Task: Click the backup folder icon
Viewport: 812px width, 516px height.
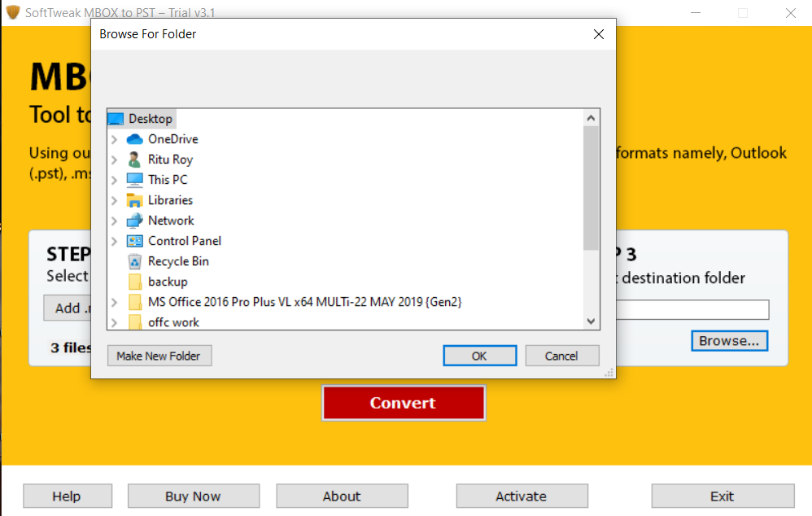Action: pos(134,282)
